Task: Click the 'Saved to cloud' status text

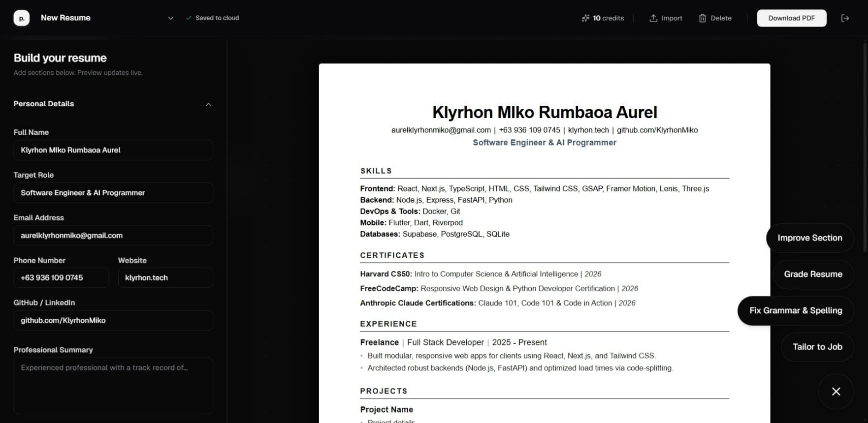Action: 217,18
